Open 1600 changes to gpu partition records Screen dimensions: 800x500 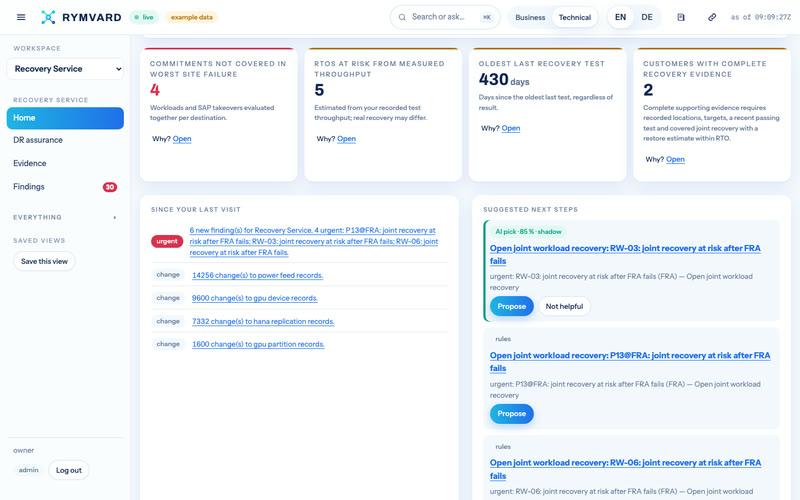click(258, 344)
